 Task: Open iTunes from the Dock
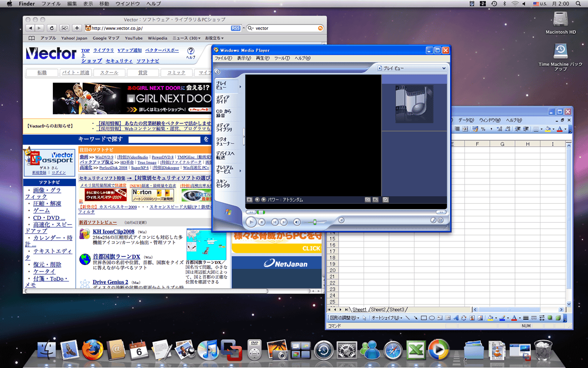tap(209, 350)
